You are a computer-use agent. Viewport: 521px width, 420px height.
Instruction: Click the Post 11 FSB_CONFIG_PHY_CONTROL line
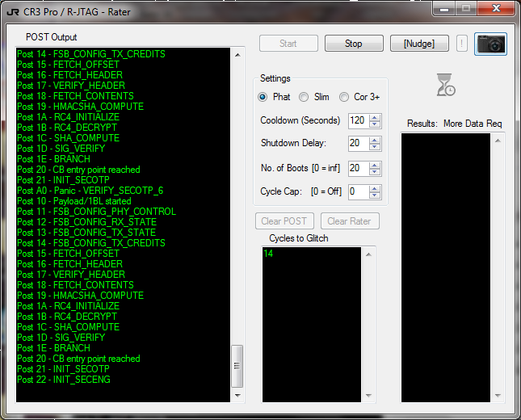(x=96, y=212)
